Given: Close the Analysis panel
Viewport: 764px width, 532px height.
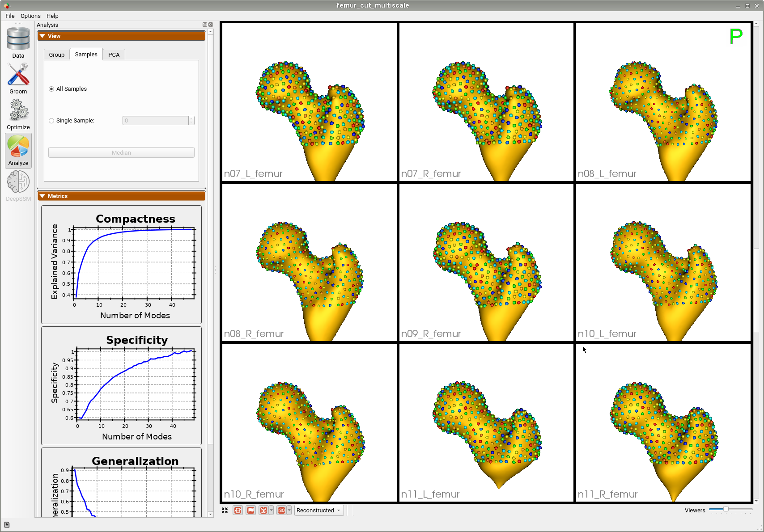Looking at the screenshot, I should point(211,25).
